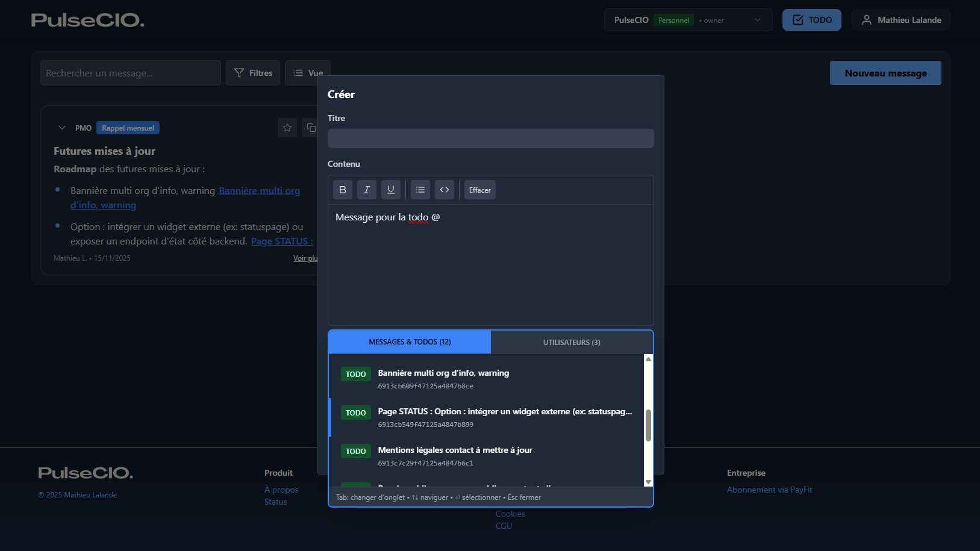This screenshot has height=551, width=980.
Task: Toggle italic formatting in editor
Action: point(366,190)
